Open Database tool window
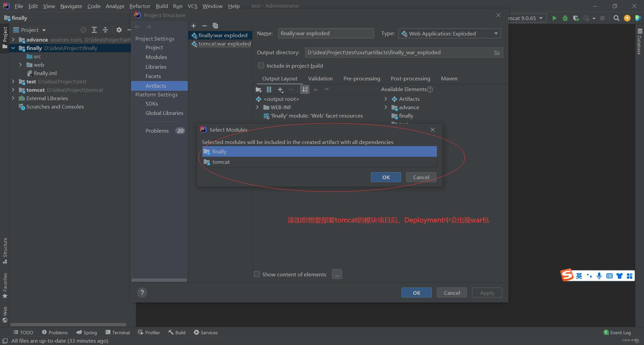The width and height of the screenshot is (644, 345). pyautogui.click(x=639, y=41)
